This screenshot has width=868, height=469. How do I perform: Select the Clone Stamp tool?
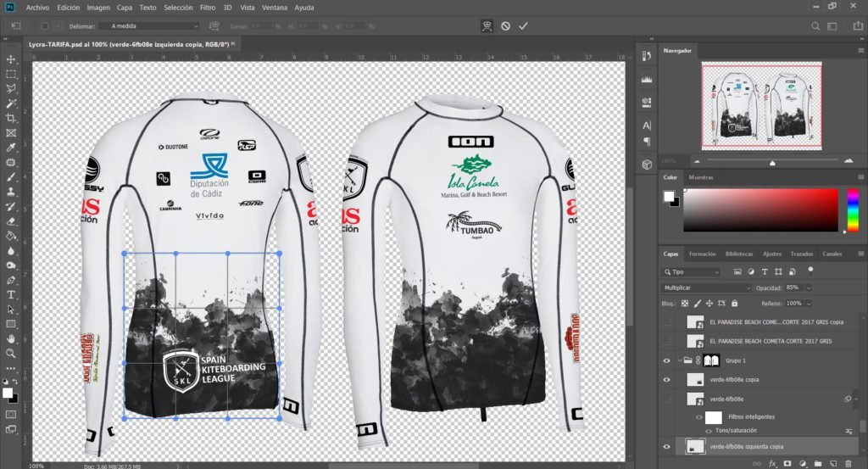pos(10,192)
